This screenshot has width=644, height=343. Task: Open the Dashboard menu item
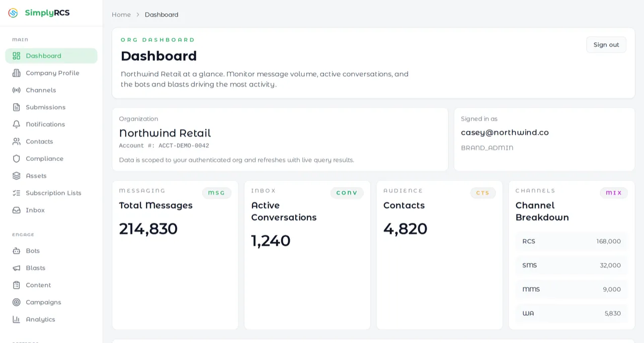tap(51, 56)
